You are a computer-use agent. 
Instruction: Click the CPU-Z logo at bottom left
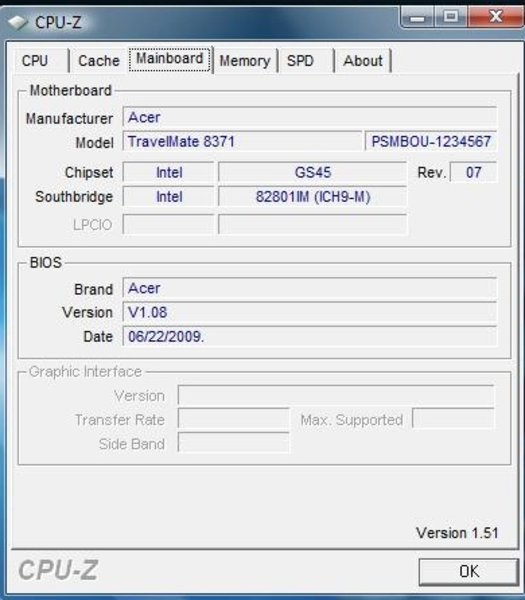click(58, 570)
